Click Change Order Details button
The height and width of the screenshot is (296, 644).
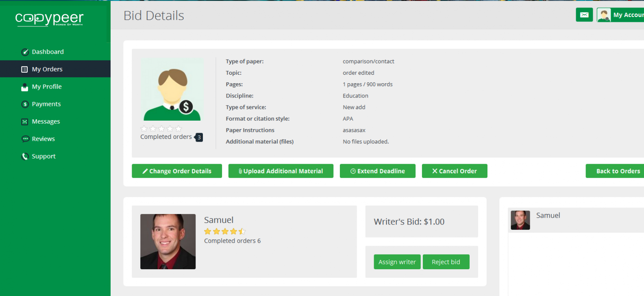177,171
